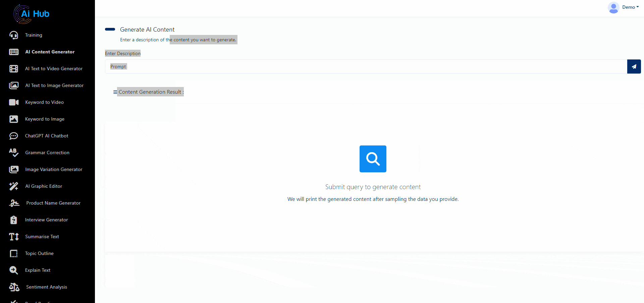The height and width of the screenshot is (303, 644).
Task: Open the Topic Outline tool
Action: [39, 253]
